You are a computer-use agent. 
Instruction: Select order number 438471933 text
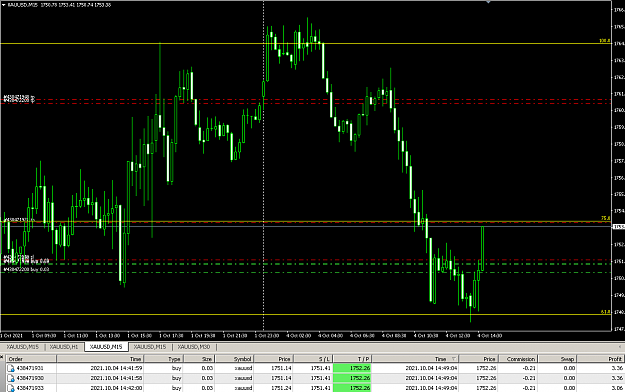coord(30,388)
